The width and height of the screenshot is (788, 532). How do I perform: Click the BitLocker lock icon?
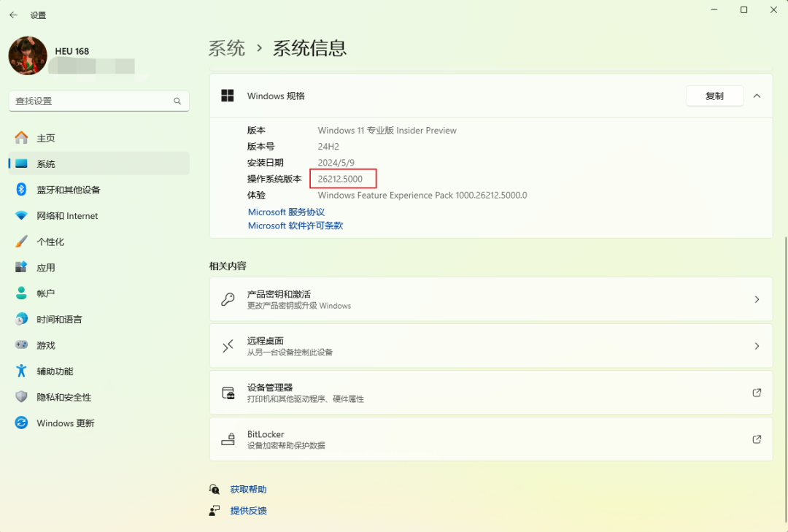point(228,439)
